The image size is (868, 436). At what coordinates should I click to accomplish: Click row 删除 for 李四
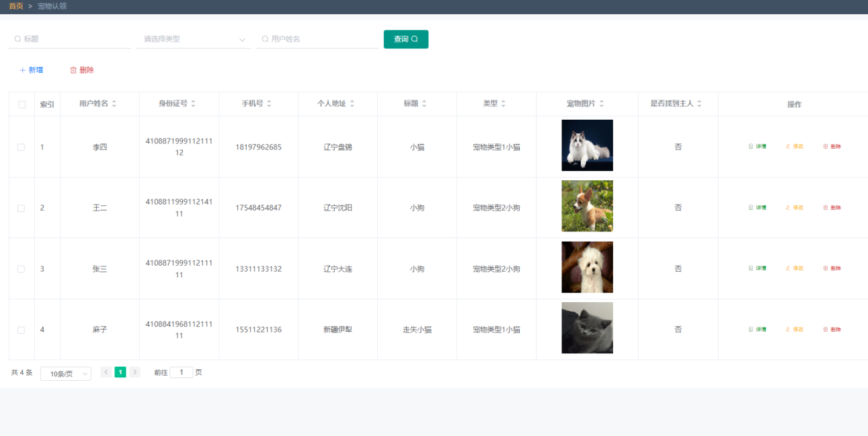(x=832, y=146)
